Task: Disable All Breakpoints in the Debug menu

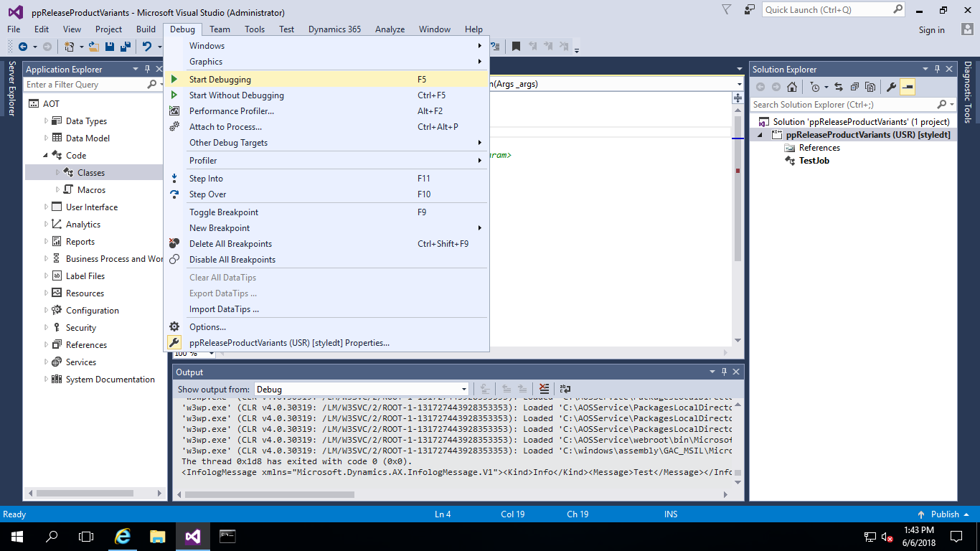Action: (230, 259)
